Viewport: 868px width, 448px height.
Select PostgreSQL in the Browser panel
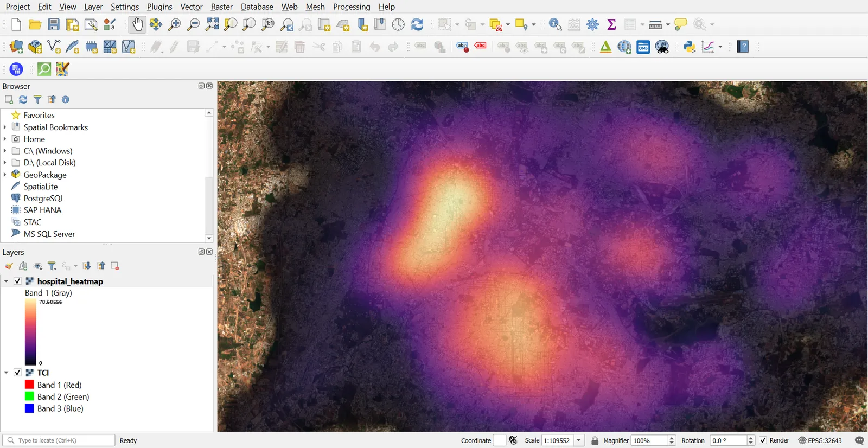(43, 198)
